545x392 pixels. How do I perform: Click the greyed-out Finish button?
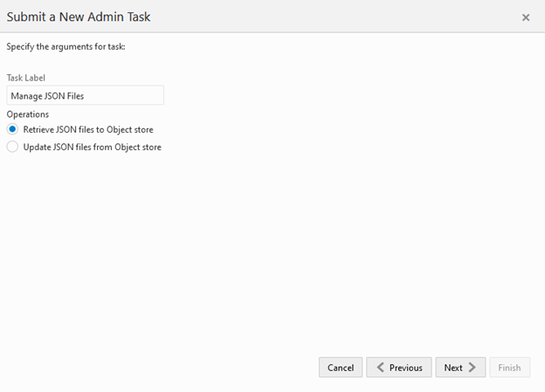click(x=509, y=368)
